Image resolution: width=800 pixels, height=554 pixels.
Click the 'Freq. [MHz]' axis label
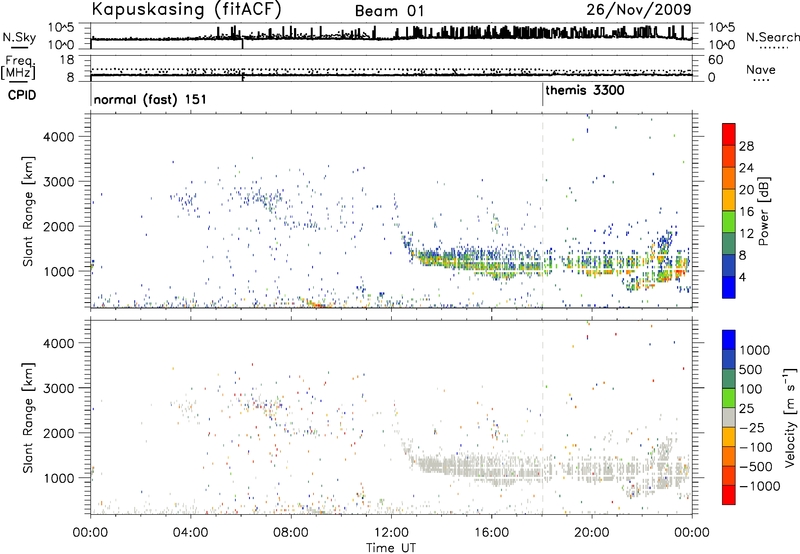coord(19,67)
